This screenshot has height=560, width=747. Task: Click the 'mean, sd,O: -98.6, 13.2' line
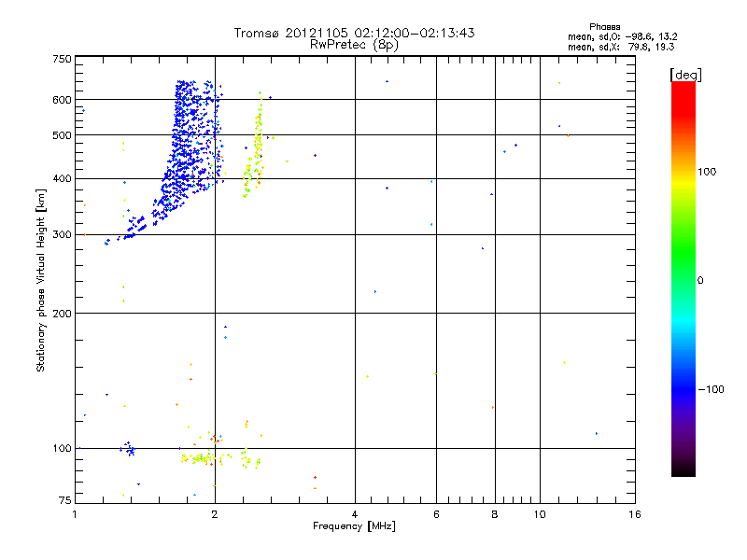(x=623, y=36)
